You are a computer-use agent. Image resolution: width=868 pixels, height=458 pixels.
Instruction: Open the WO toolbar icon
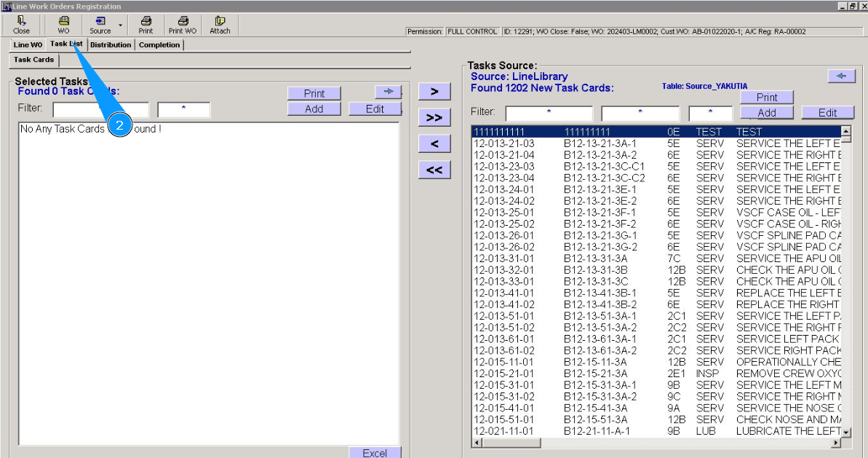coord(63,25)
